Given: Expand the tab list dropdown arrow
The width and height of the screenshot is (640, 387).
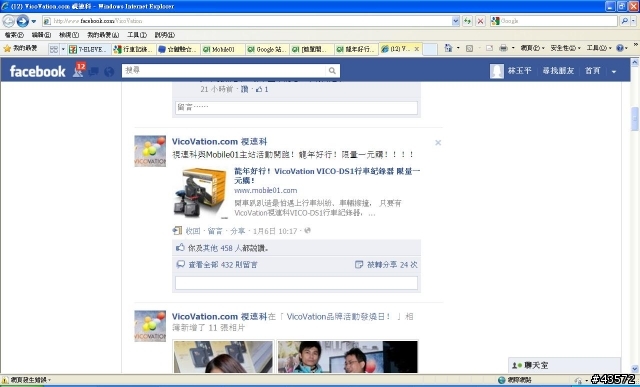Looking at the screenshot, I should point(63,49).
